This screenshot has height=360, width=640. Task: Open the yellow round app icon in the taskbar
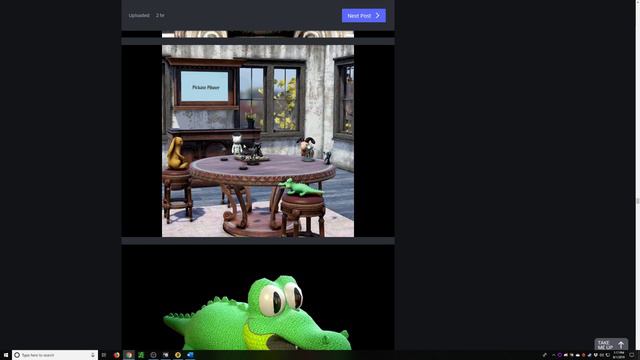click(178, 355)
